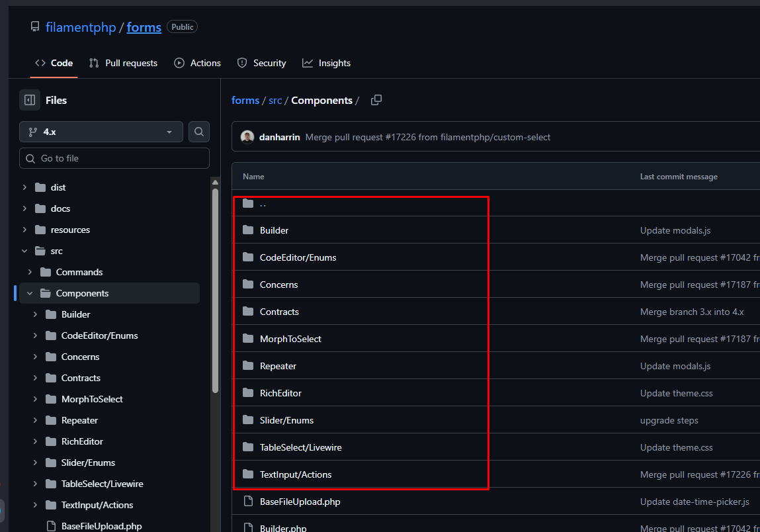Open BaseFileUpload.php in the file list
Viewport: 760px width, 532px height.
click(300, 502)
